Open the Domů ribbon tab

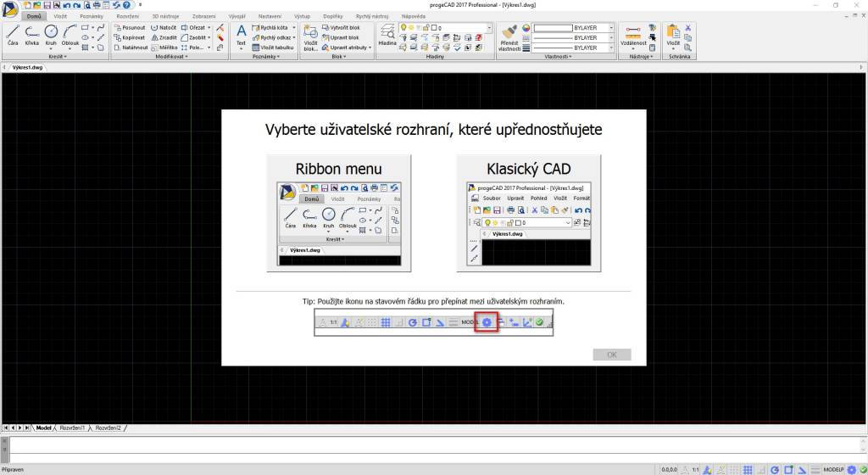[x=34, y=16]
